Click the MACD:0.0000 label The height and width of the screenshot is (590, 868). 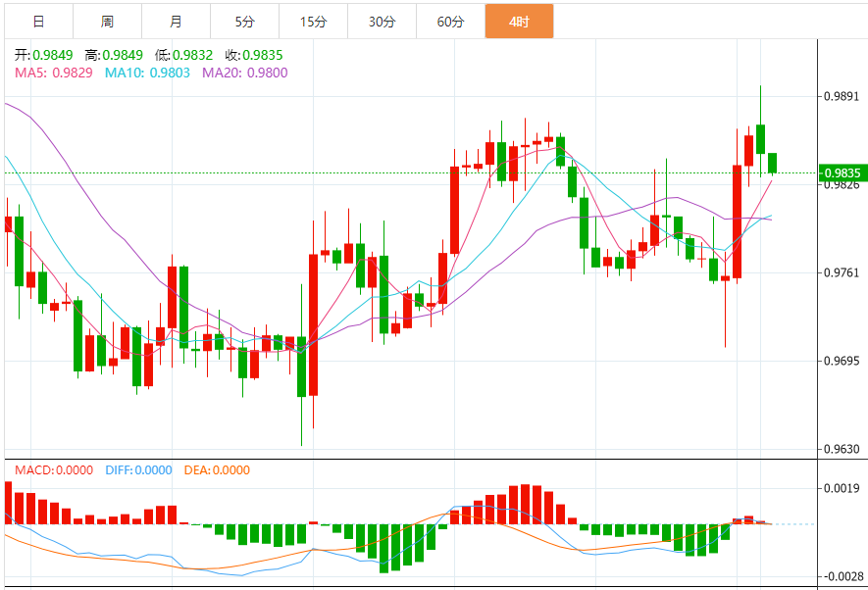pyautogui.click(x=54, y=470)
